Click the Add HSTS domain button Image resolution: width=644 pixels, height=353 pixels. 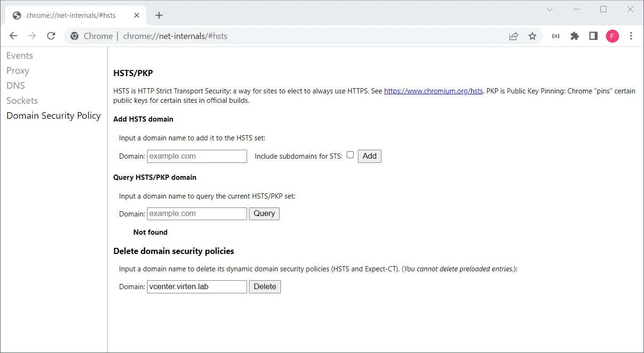click(x=370, y=156)
